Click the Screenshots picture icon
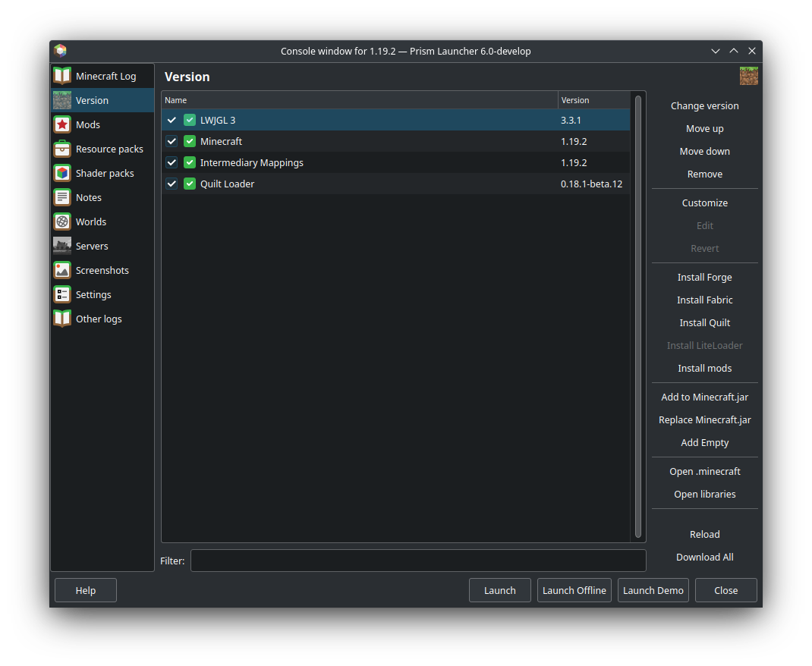Screen dimensions: 812x666 (62, 271)
